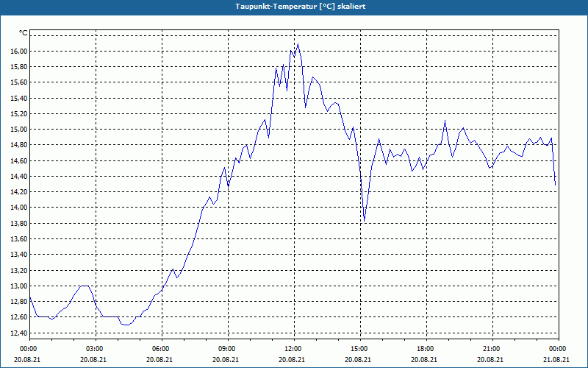Click the 21:00 time label
The width and height of the screenshot is (588, 368).
[492, 349]
